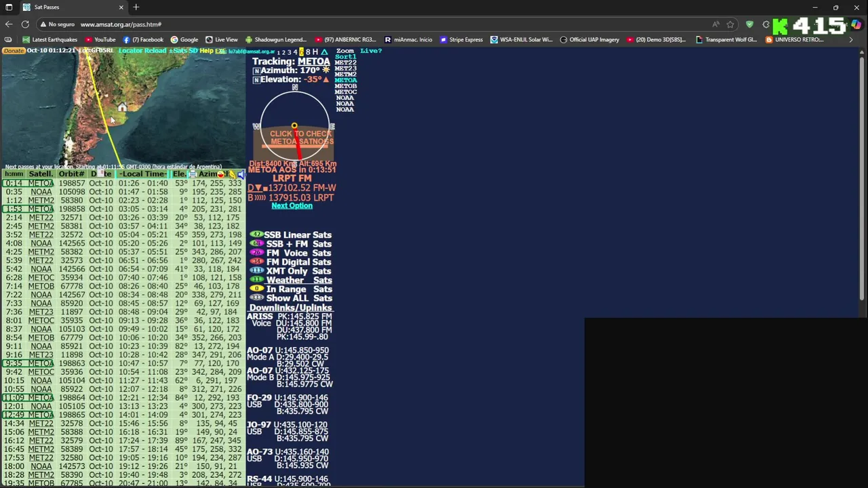Click the XMT Only Sats count icon
868x488 pixels.
pos(256,271)
